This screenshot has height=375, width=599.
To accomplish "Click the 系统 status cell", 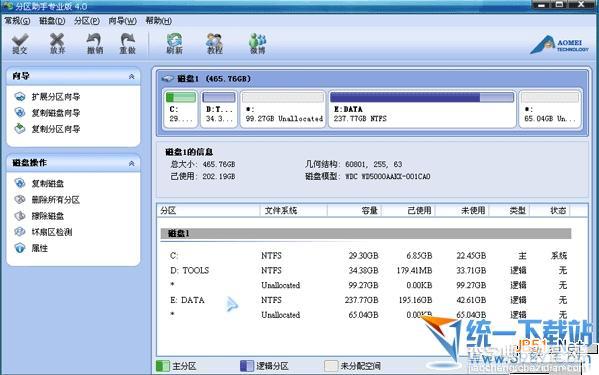I will (559, 255).
